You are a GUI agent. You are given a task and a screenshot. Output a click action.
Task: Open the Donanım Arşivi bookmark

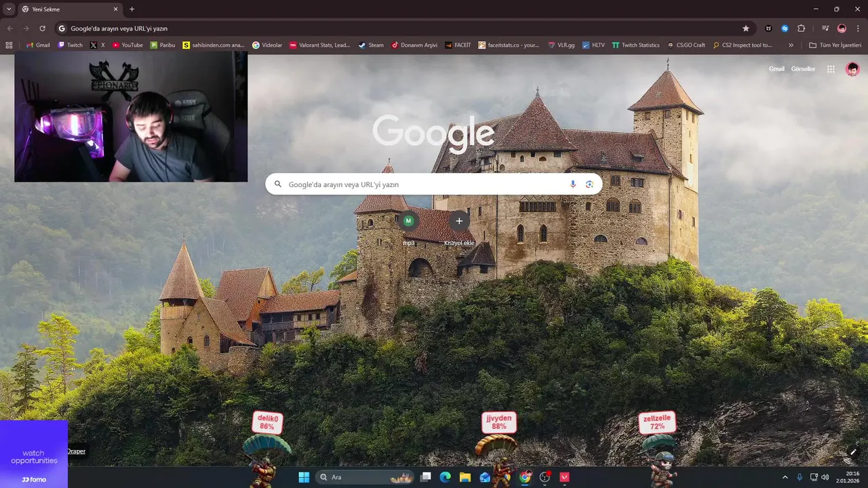pyautogui.click(x=414, y=45)
